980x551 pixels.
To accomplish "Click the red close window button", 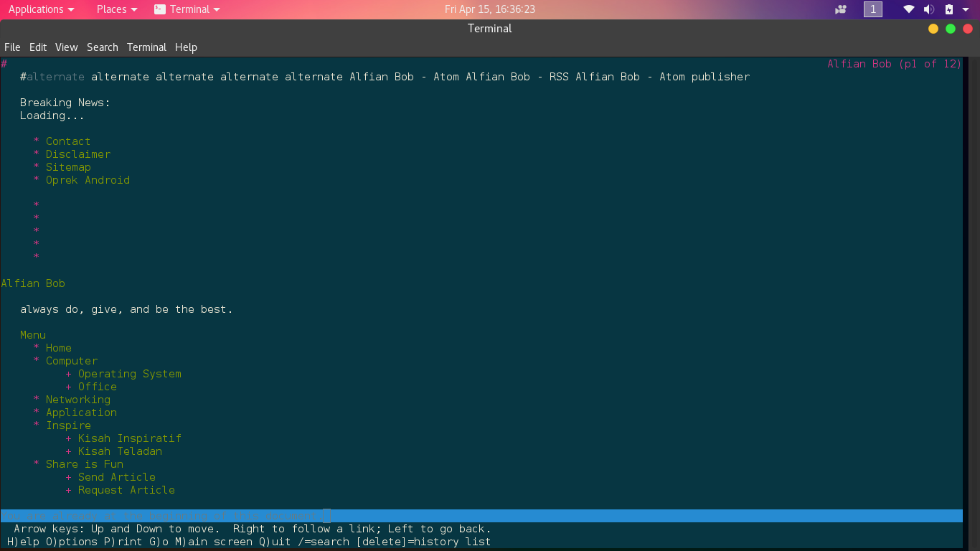I will [968, 29].
